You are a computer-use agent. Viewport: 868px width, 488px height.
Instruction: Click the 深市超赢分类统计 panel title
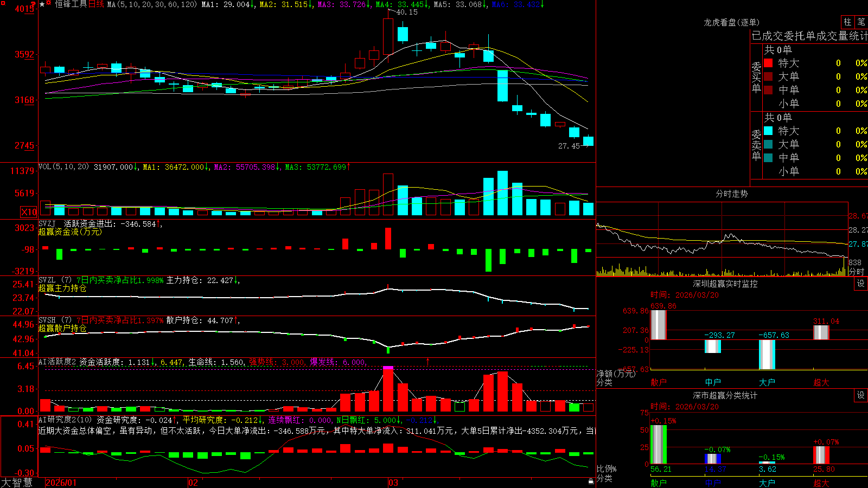point(725,395)
